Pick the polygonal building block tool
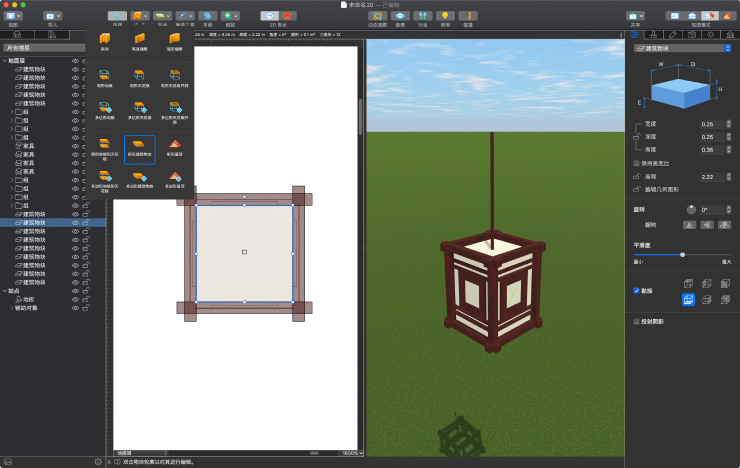 tap(140, 181)
